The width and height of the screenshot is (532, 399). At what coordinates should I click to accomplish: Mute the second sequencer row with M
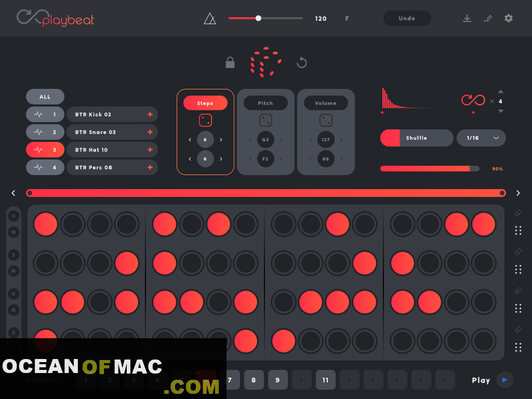coord(14,271)
